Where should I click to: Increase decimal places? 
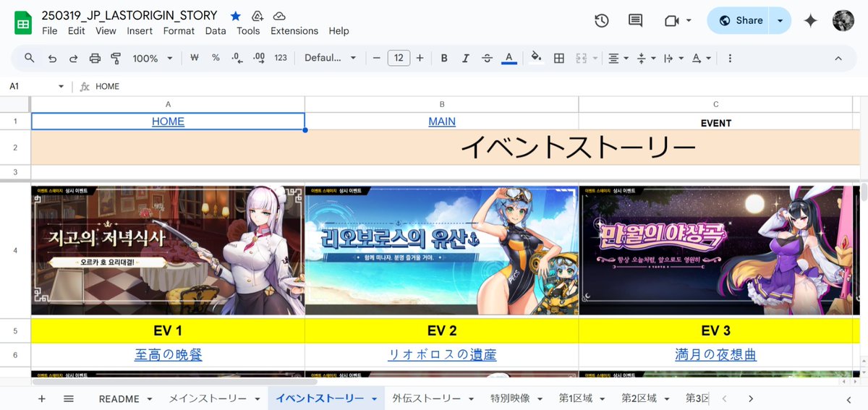[x=258, y=58]
